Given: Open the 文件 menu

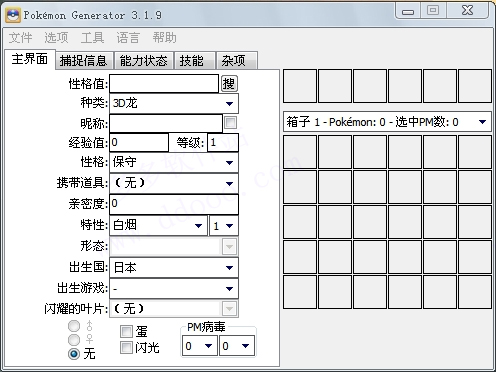Looking at the screenshot, I should click(x=20, y=37).
